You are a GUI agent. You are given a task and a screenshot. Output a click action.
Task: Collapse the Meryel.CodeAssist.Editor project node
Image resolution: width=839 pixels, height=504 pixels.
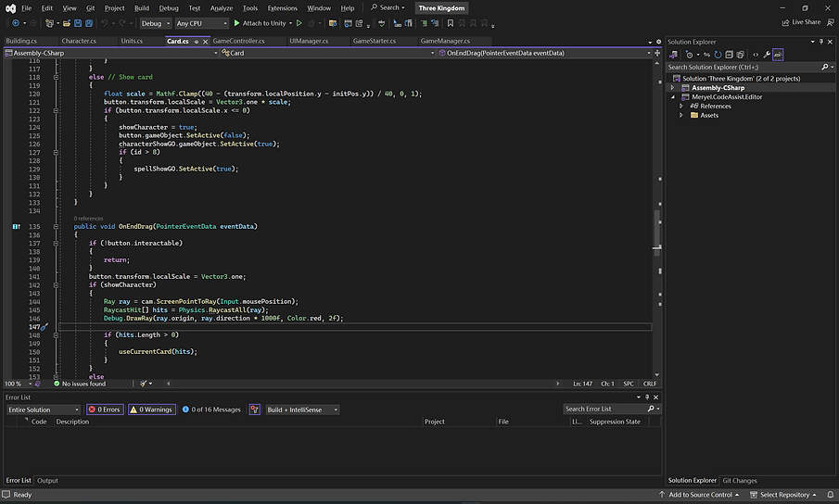[x=673, y=96]
